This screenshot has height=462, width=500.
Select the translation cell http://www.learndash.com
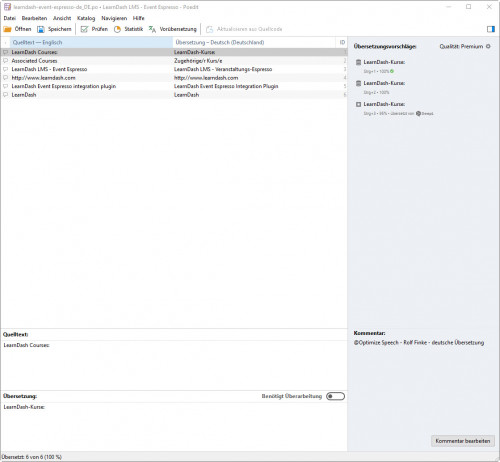coord(206,78)
